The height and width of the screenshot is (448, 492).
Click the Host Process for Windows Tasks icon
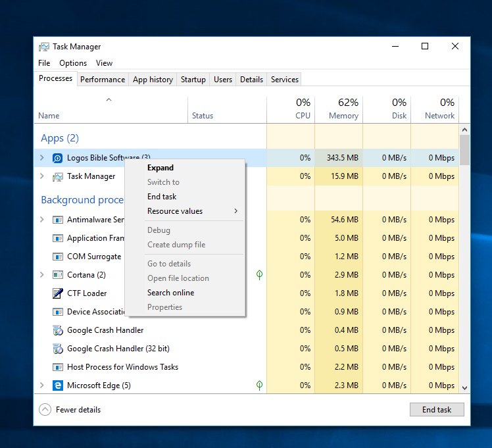click(57, 367)
